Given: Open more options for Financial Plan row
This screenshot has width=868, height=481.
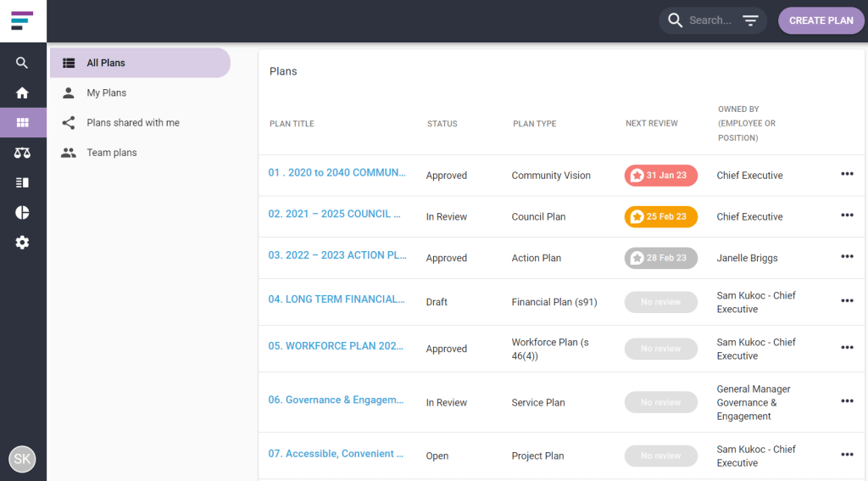Looking at the screenshot, I should [847, 301].
